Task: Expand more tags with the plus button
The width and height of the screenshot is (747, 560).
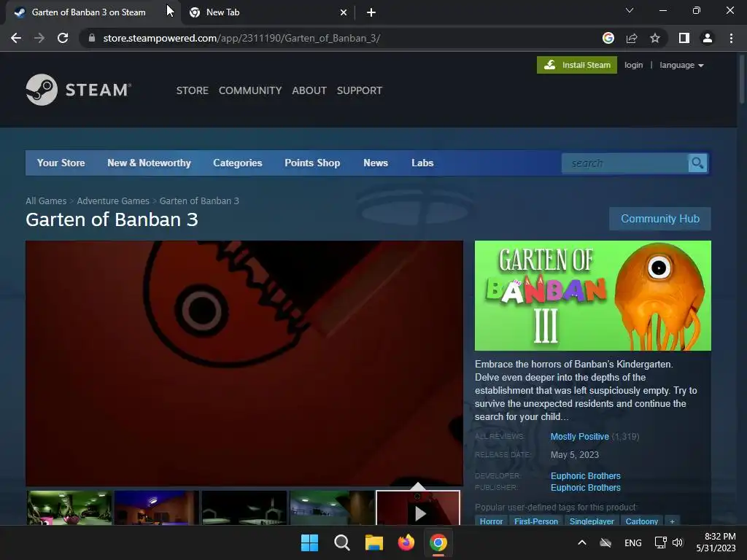Action: click(672, 521)
